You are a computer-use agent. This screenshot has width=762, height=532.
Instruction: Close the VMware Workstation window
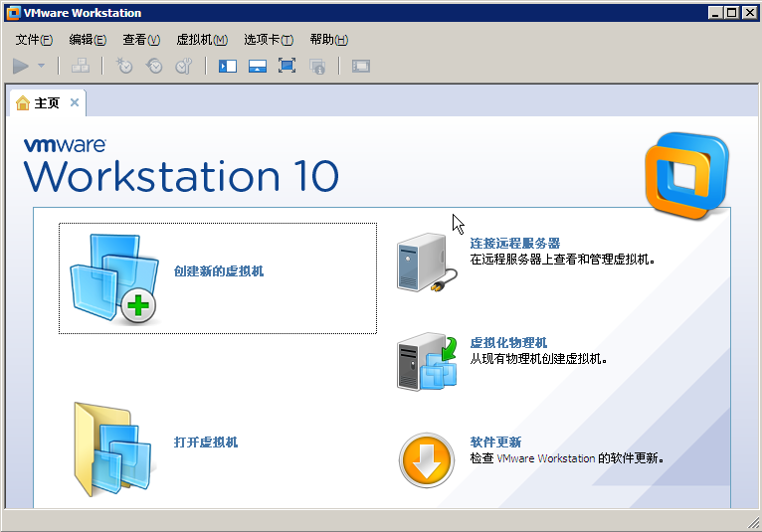click(x=750, y=13)
